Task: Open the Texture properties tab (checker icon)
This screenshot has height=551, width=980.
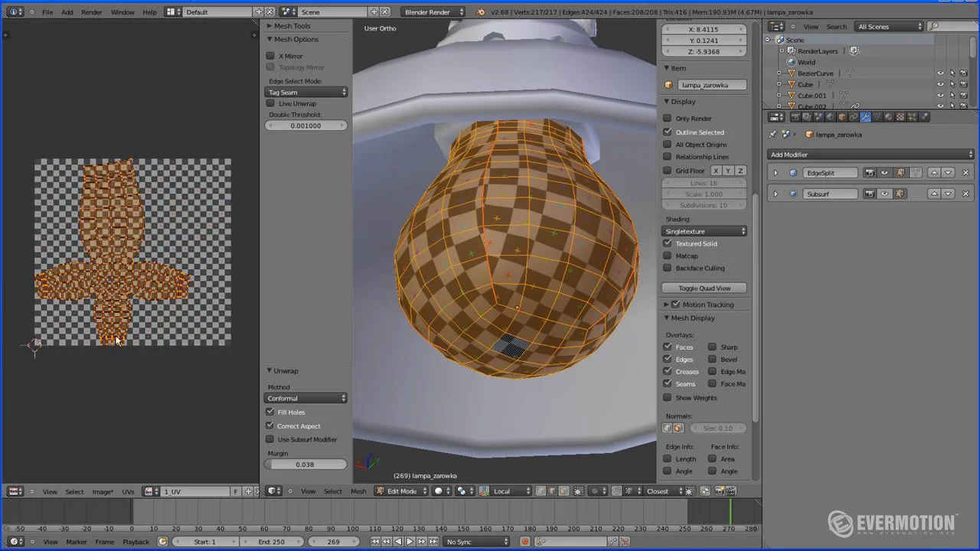Action: coord(900,117)
